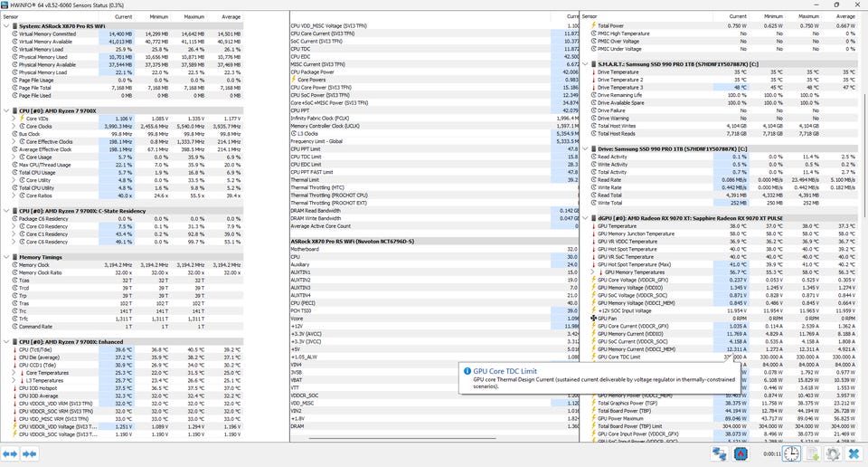The height and width of the screenshot is (467, 868).
Task: Click the logging file icon with green plus
Action: click(x=813, y=454)
